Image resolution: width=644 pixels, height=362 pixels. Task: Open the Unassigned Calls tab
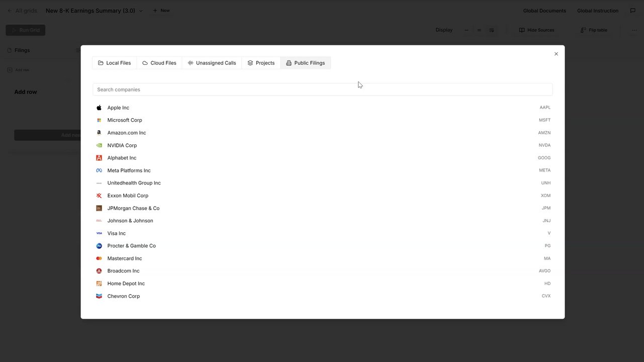coord(212,63)
